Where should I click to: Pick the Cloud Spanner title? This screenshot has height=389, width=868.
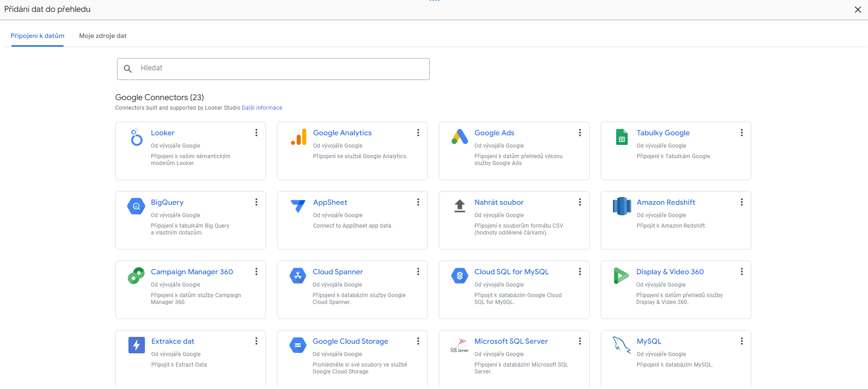click(x=338, y=272)
